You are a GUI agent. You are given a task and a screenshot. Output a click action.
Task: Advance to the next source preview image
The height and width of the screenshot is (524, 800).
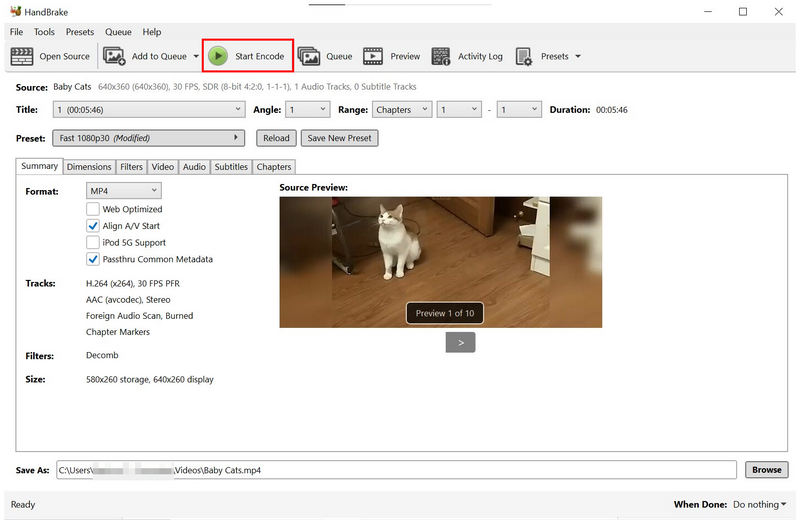(460, 342)
